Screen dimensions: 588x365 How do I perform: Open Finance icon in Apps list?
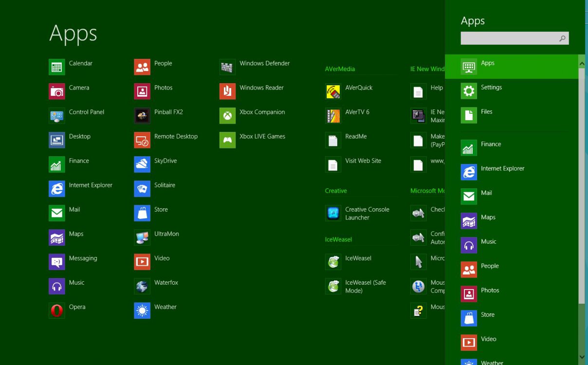tap(57, 164)
